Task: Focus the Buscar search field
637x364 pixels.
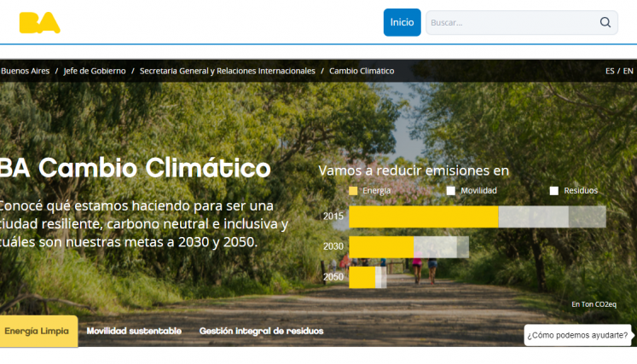Action: coord(522,23)
